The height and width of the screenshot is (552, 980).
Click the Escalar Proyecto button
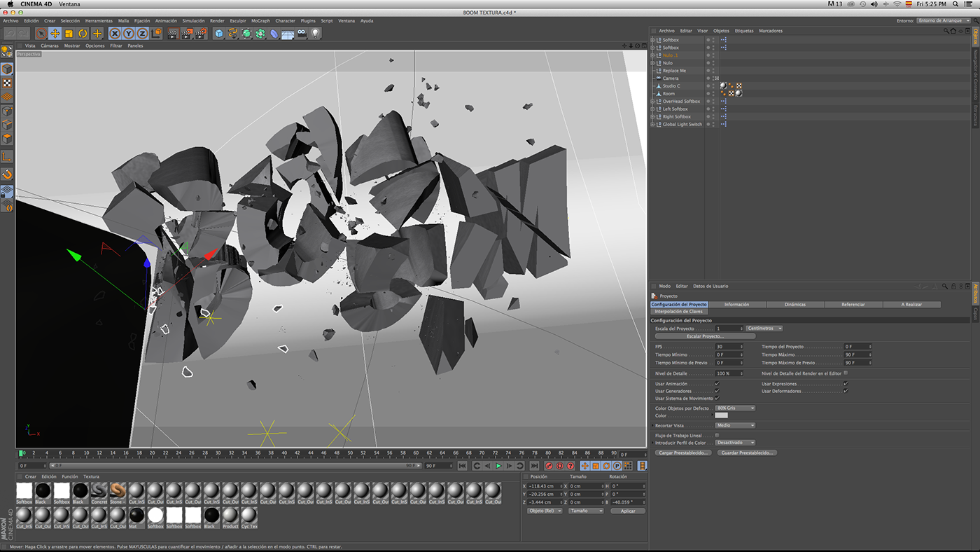coord(706,336)
